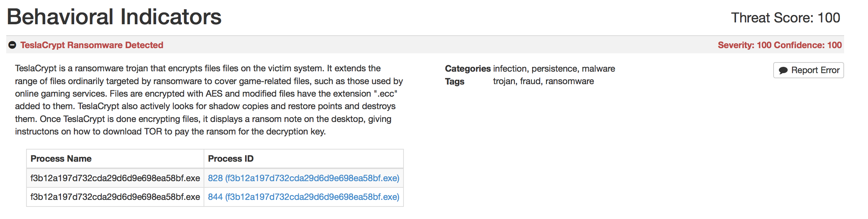868x219 pixels.
Task: Click the 'trojan, fraud, ransomware' tag values
Action: (x=543, y=81)
